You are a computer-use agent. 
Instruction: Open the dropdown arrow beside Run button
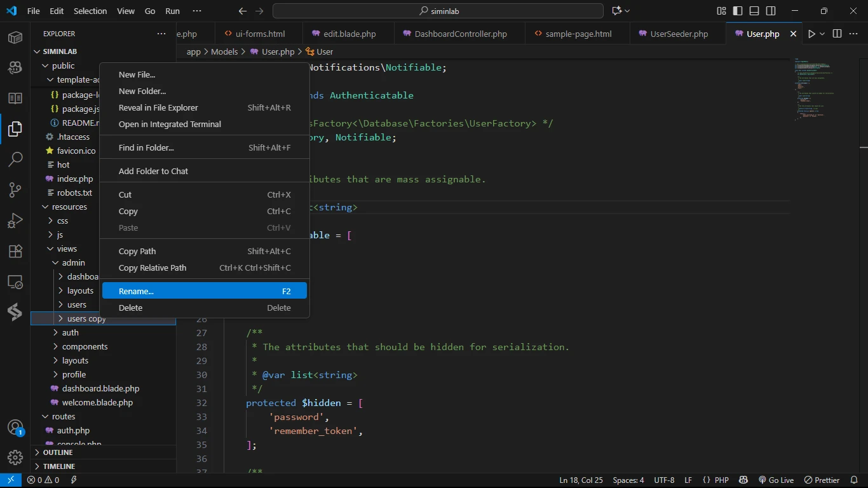pos(822,34)
